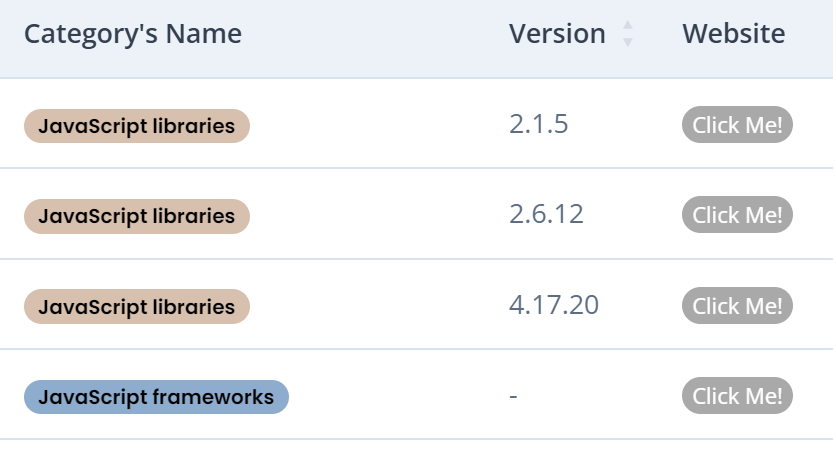Click the version number 2.6.12
Viewport: 836px width, 451px height.
546,214
